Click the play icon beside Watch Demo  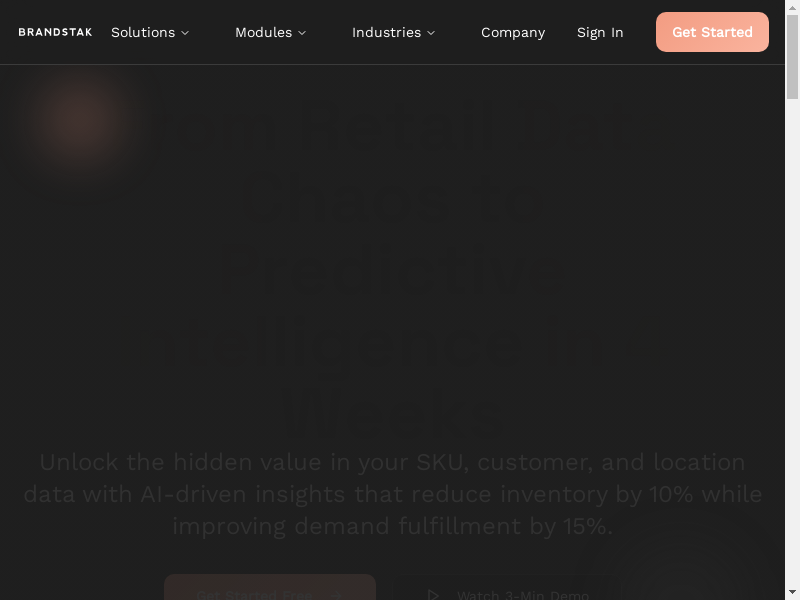[x=433, y=594]
